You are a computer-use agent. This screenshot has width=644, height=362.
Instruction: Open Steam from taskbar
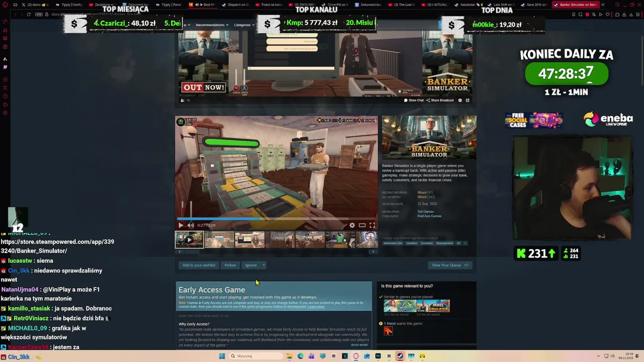coord(400,356)
